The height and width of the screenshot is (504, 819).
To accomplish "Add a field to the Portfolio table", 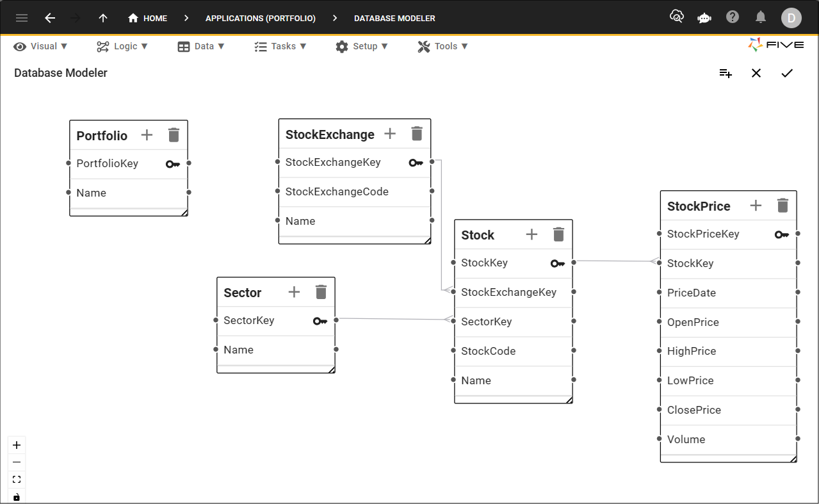I will tap(147, 135).
